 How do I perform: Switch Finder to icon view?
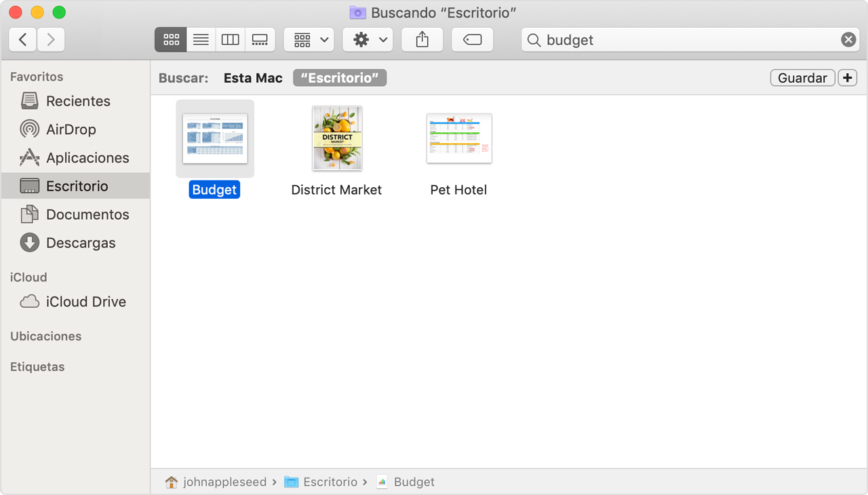(170, 39)
